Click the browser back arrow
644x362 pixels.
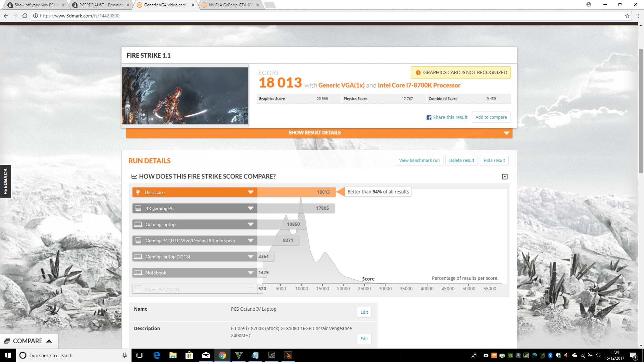pos(6,16)
